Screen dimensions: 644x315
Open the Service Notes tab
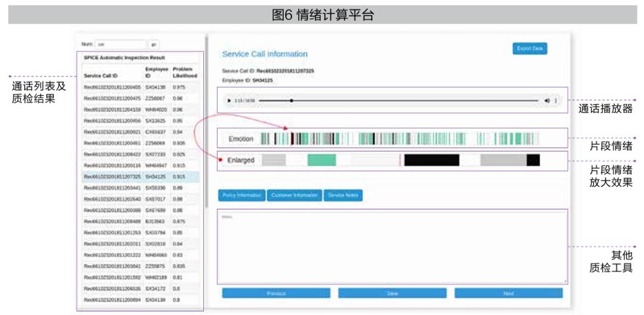343,196
